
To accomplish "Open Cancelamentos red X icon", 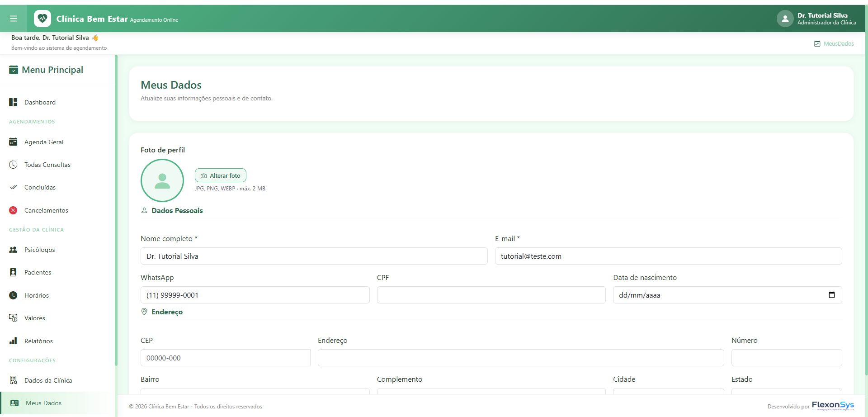I will (13, 210).
